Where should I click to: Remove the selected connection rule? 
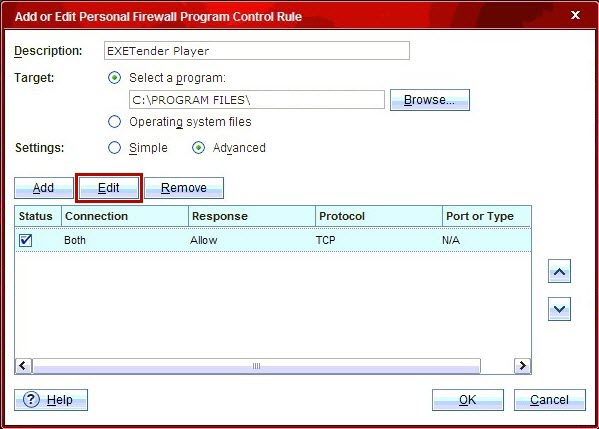tap(184, 188)
